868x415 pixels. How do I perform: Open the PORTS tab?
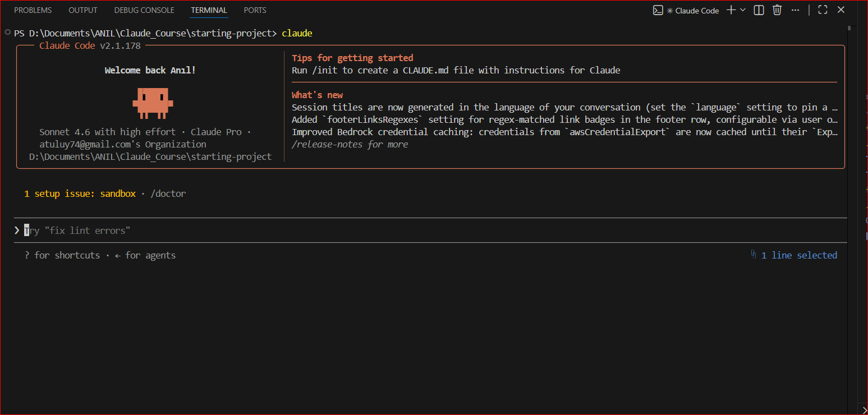[255, 10]
